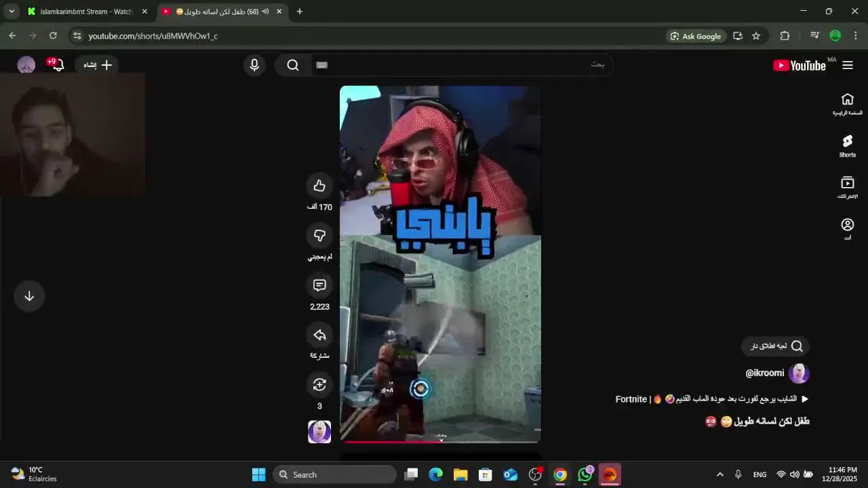Go back in Chrome

point(12,36)
